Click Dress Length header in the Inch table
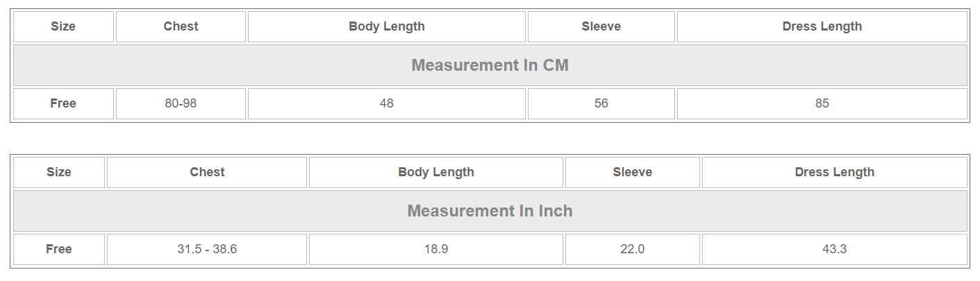980x281 pixels. point(834,173)
